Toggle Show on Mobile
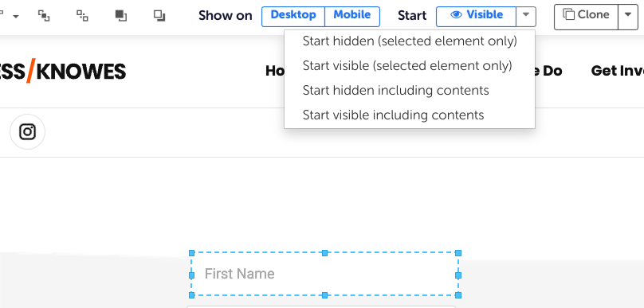644x308 pixels. [x=352, y=17]
